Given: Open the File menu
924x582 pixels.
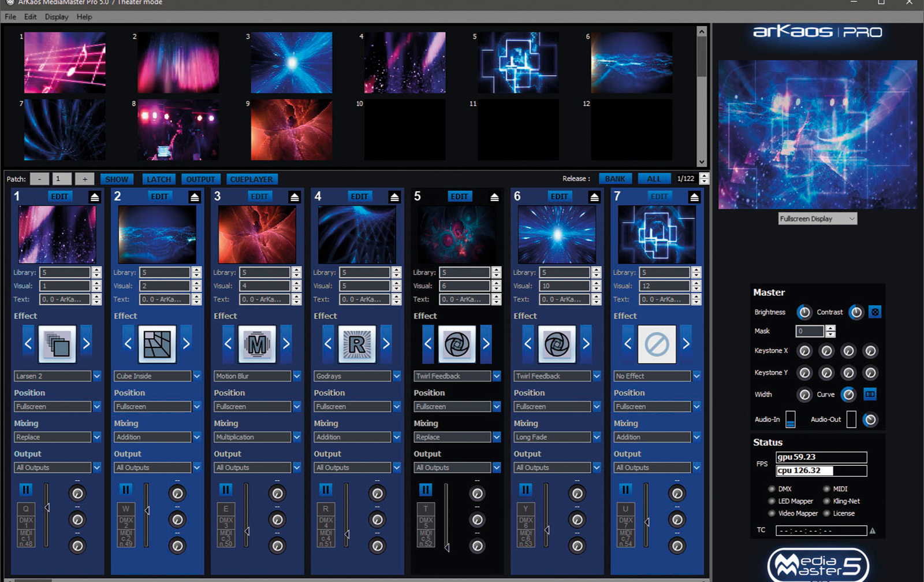Looking at the screenshot, I should pyautogui.click(x=10, y=17).
